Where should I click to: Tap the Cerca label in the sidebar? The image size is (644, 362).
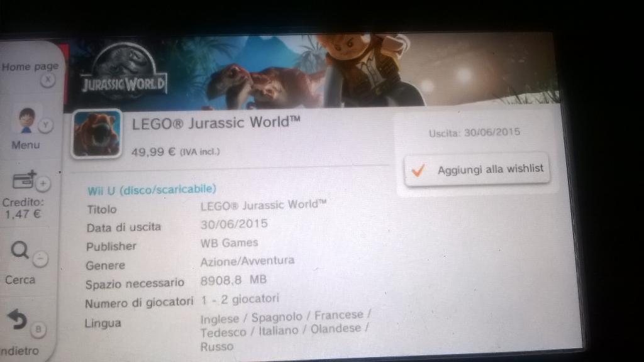(20, 280)
